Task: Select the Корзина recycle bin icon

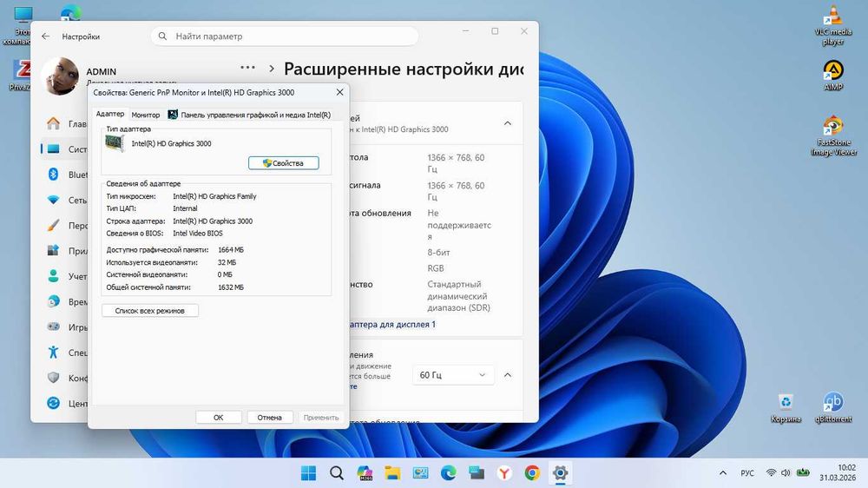Action: coord(786,408)
